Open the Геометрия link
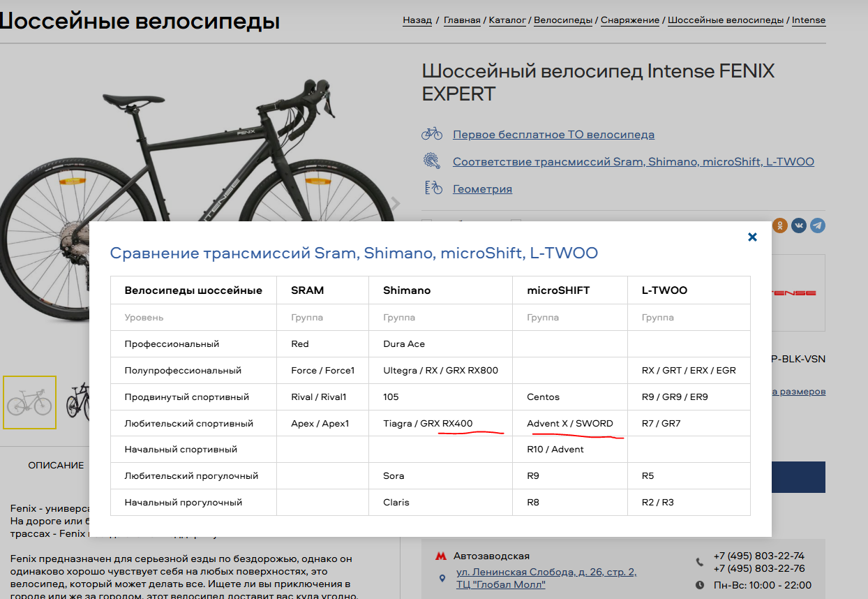This screenshot has width=868, height=599. pyautogui.click(x=482, y=188)
